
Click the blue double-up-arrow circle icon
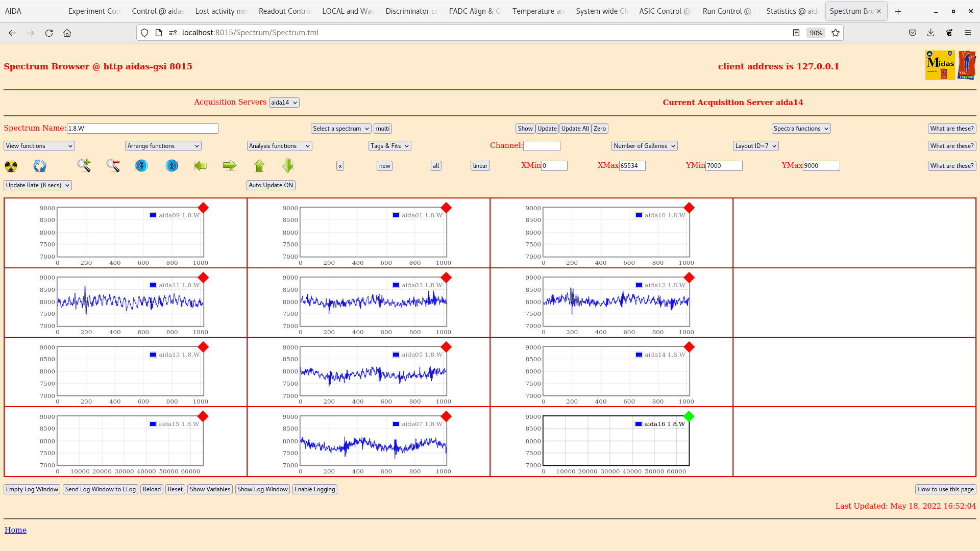[172, 165]
